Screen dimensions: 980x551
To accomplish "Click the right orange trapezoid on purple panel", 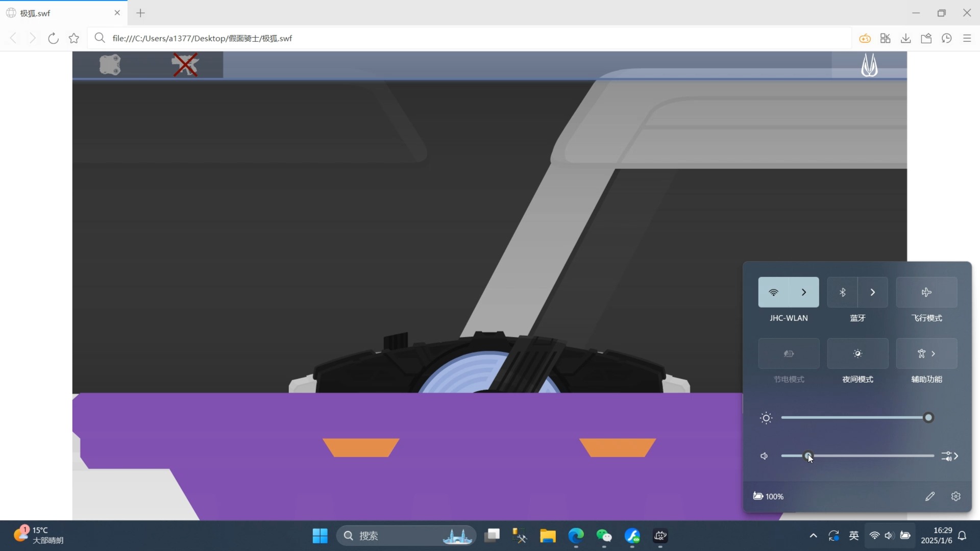I will (618, 448).
